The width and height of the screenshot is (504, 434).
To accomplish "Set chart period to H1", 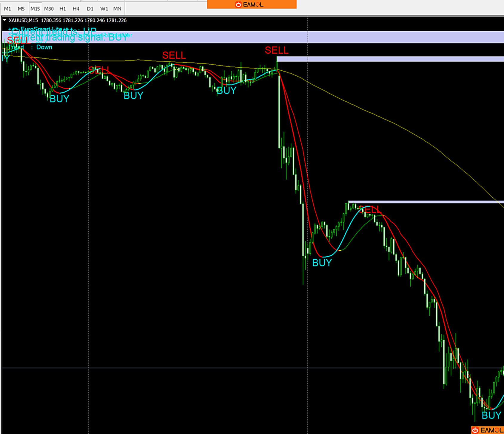I will click(x=62, y=9).
